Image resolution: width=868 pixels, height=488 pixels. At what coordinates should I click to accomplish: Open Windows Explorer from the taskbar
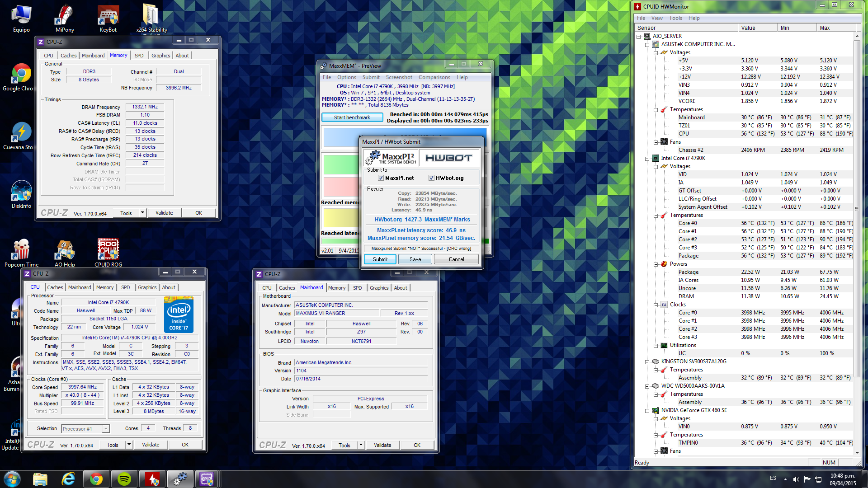(x=40, y=479)
